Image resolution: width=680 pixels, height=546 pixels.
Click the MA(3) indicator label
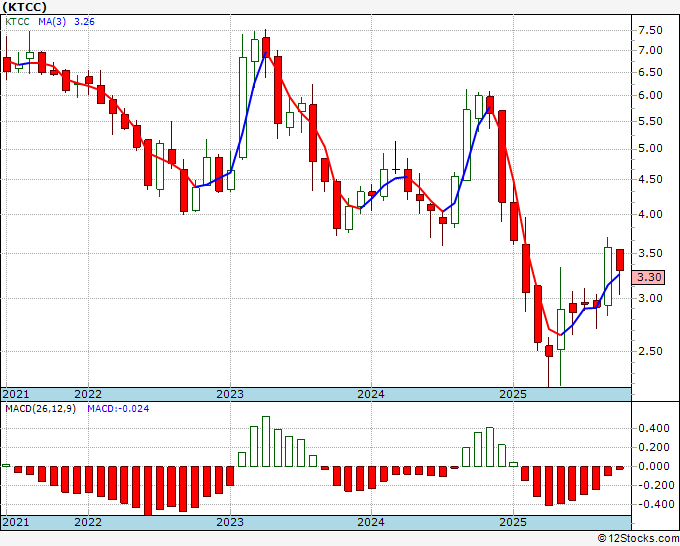click(52, 22)
